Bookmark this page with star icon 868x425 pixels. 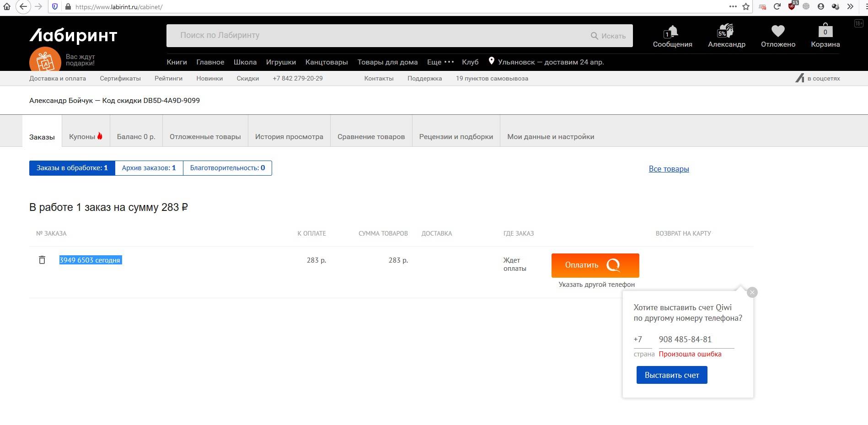click(746, 6)
